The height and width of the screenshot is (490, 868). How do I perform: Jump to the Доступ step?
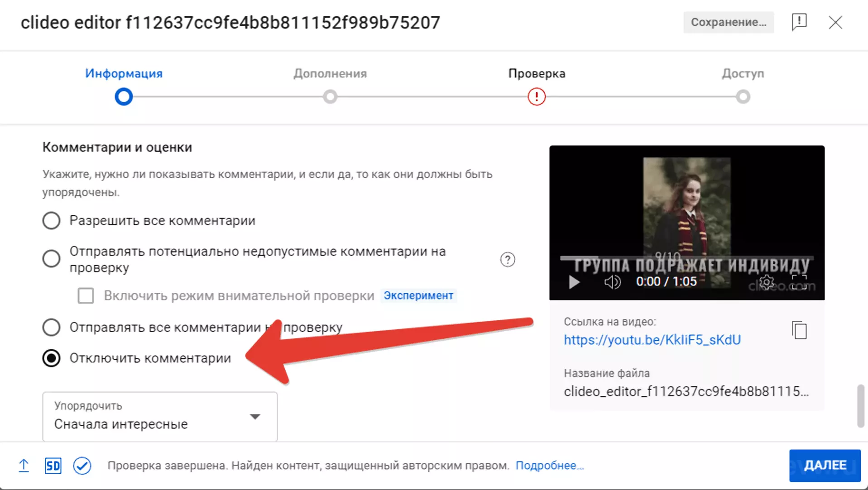coord(743,85)
